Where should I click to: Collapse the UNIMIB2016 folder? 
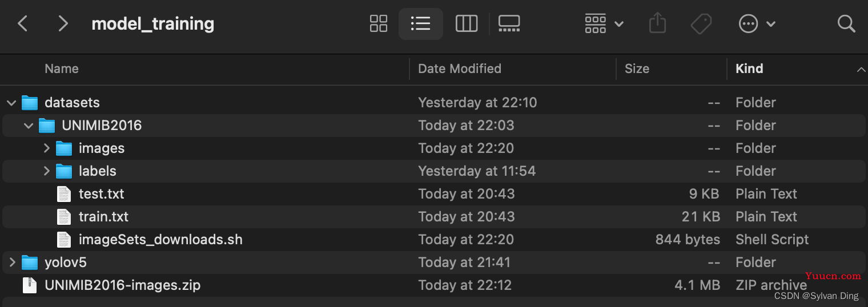pos(28,126)
